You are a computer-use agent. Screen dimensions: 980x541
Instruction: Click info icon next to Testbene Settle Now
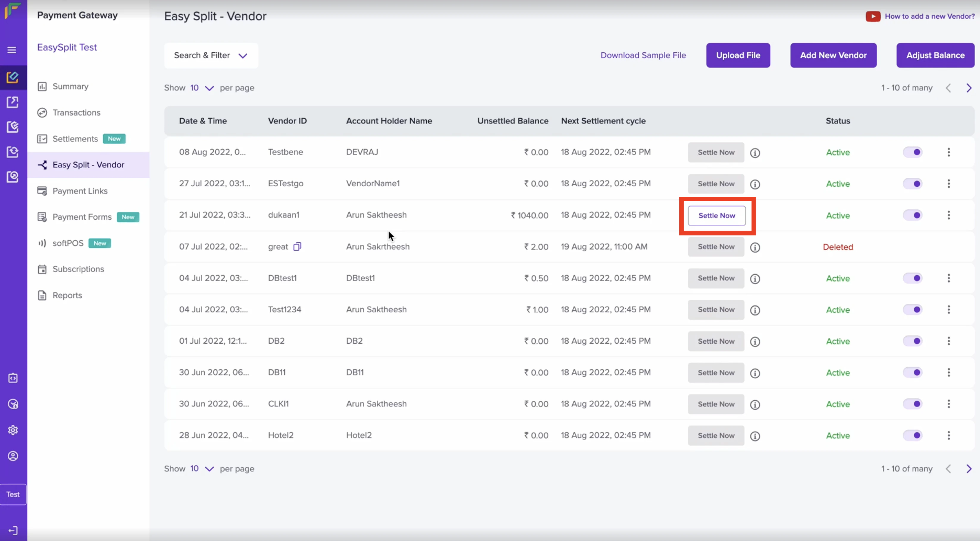[x=755, y=153]
